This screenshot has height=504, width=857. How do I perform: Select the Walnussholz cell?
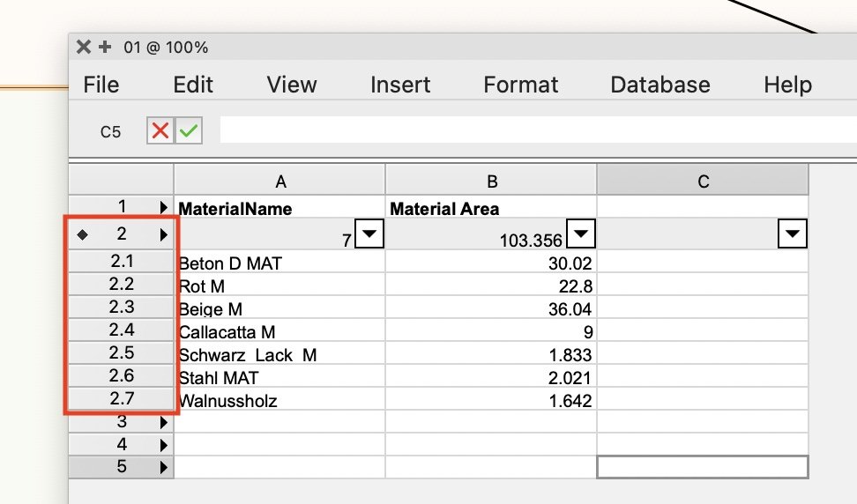280,401
